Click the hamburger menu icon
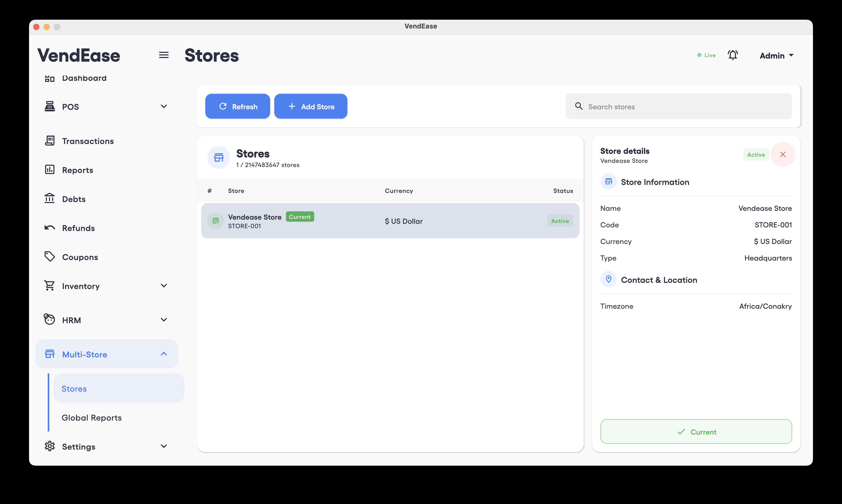 [x=164, y=55]
